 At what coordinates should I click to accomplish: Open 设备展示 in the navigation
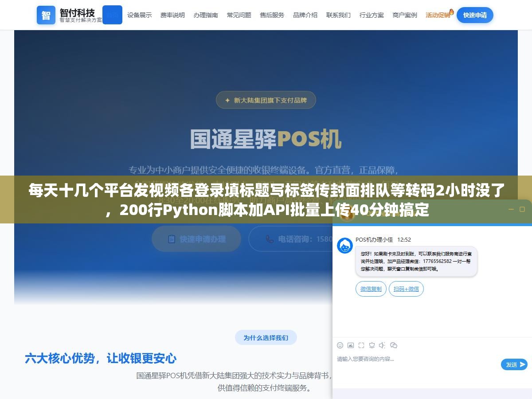[139, 15]
